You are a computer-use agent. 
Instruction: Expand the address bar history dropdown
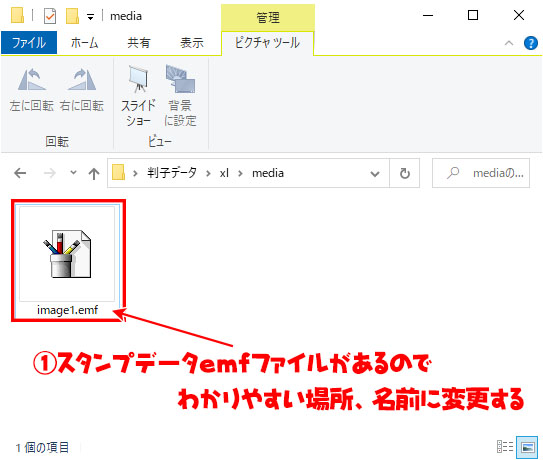(375, 174)
